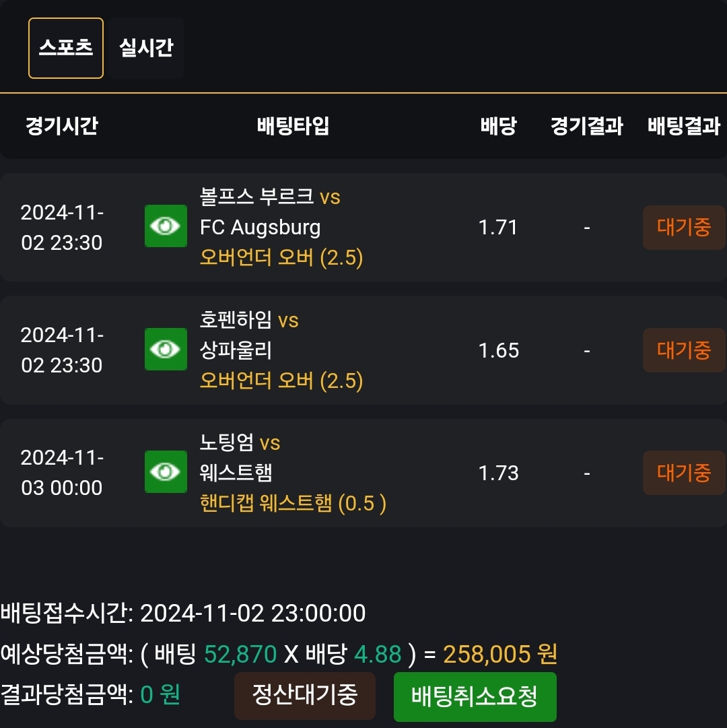Screen dimensions: 727x728
Task: Switch to the 스포츠 tab
Action: tap(66, 48)
